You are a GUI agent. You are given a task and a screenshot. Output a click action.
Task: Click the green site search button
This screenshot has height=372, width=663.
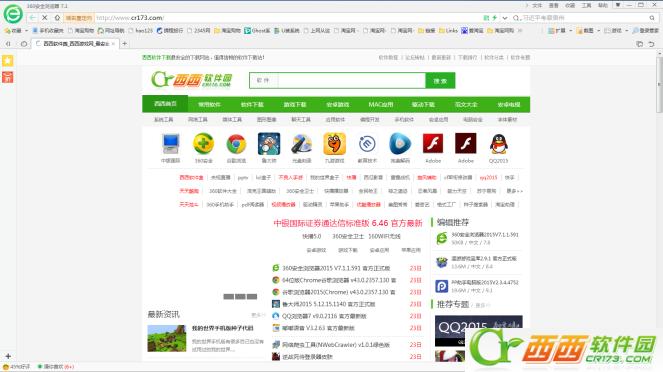click(x=440, y=80)
